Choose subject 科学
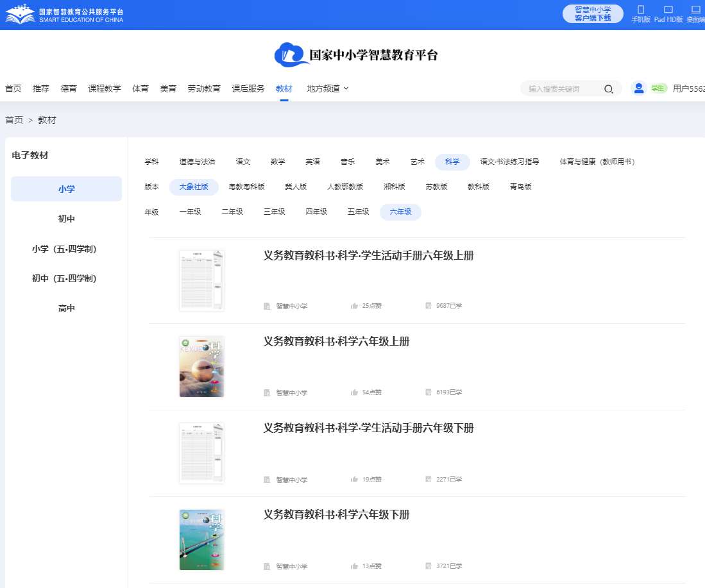This screenshot has width=705, height=588. pos(452,162)
